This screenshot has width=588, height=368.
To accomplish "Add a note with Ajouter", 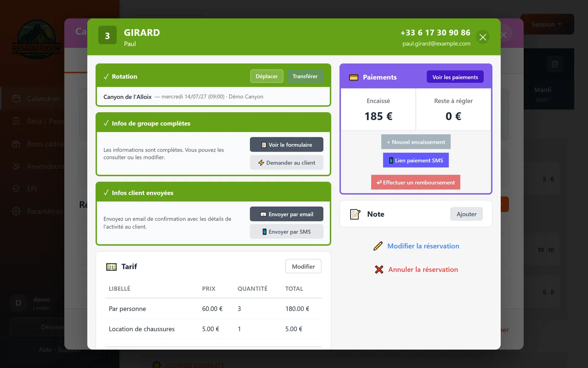I will point(466,214).
